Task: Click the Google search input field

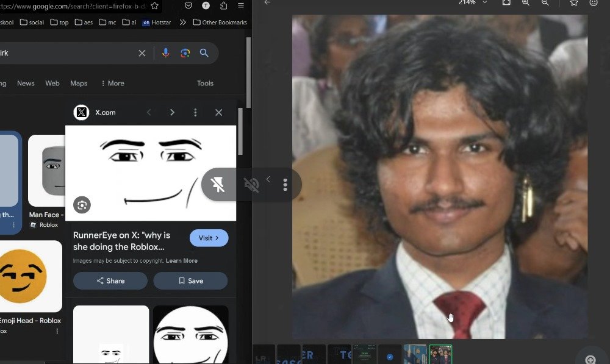Action: tap(68, 53)
